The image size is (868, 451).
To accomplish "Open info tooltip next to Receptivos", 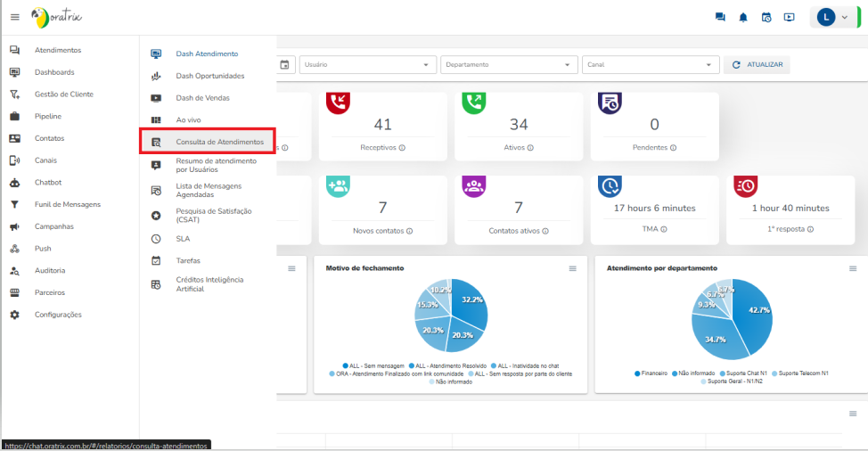I will coord(402,148).
